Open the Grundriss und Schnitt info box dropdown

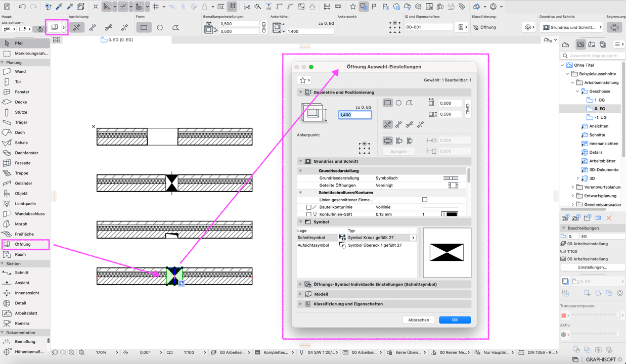[572, 27]
